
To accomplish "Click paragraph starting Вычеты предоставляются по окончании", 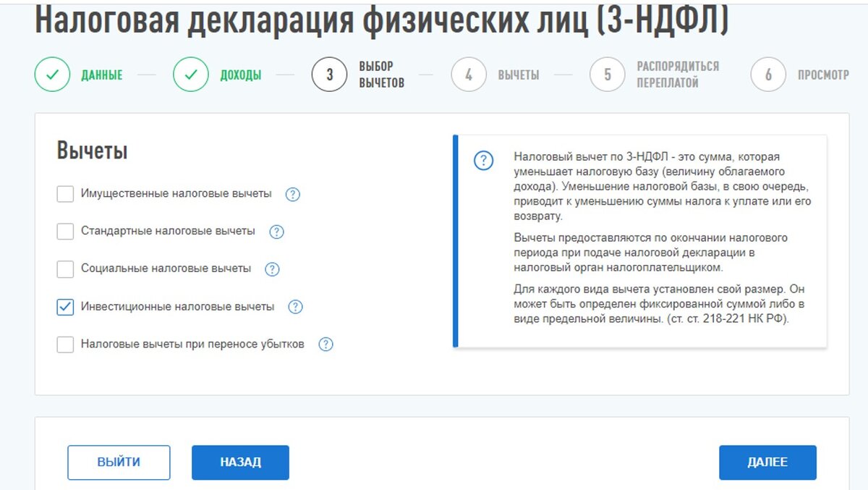I will tap(651, 253).
